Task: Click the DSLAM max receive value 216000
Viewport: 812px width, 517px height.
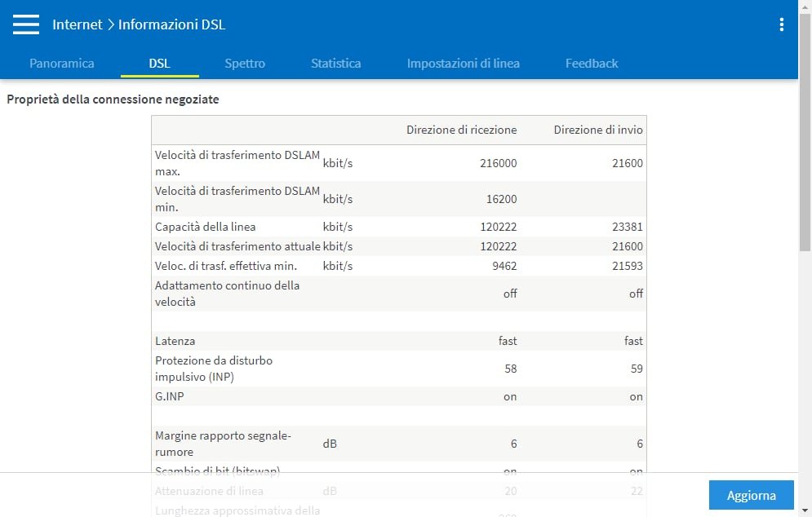Action: pos(498,163)
